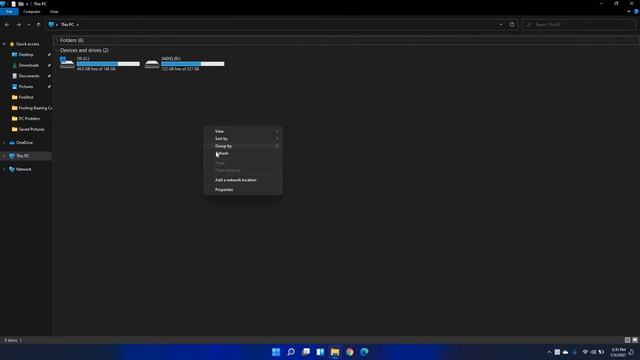This screenshot has width=640, height=360.
Task: Expand the Folders (6) group
Action: (x=57, y=40)
